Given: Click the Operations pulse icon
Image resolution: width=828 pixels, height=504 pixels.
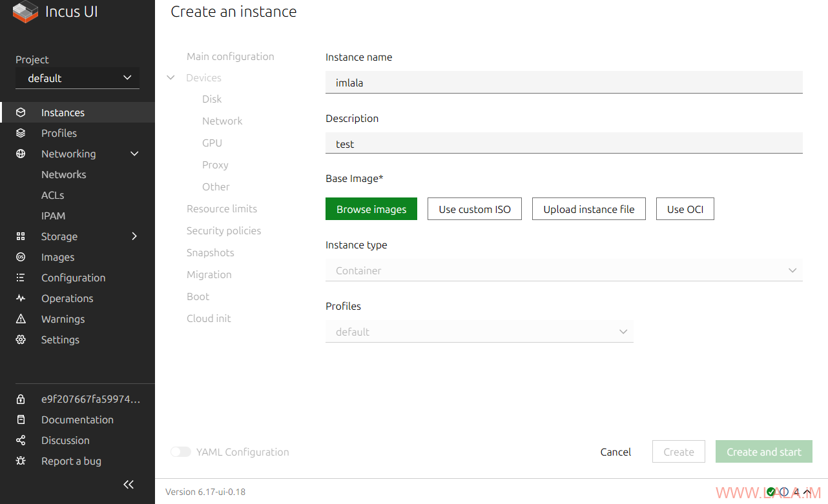Looking at the screenshot, I should pos(21,298).
